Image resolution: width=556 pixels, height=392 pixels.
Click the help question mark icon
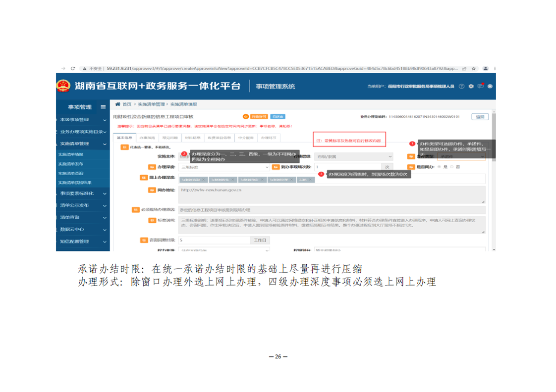(x=461, y=86)
